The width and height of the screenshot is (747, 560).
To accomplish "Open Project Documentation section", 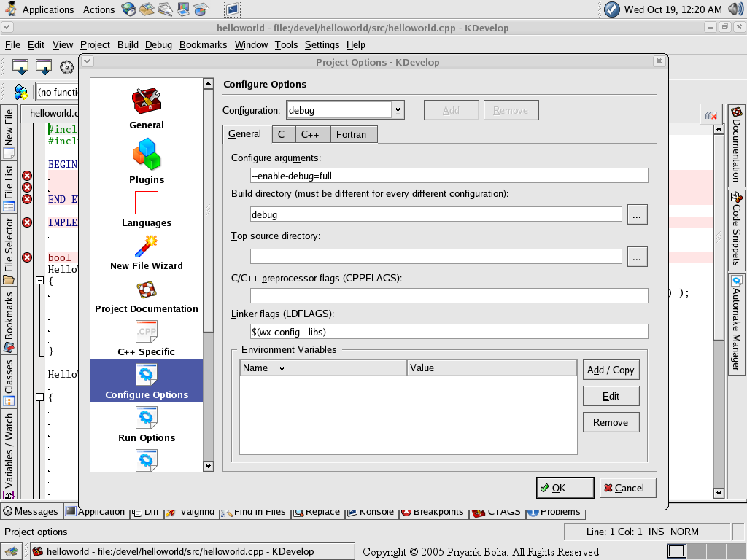I will coord(146,296).
